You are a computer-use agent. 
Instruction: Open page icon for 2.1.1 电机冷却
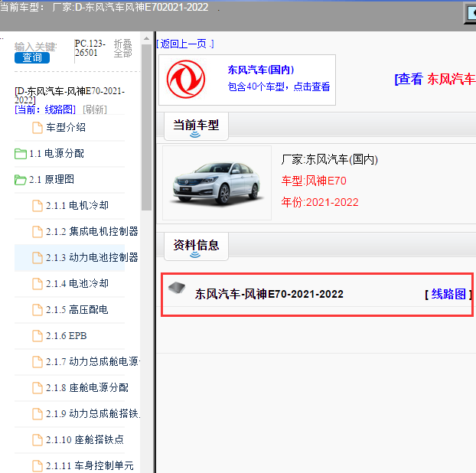37,206
